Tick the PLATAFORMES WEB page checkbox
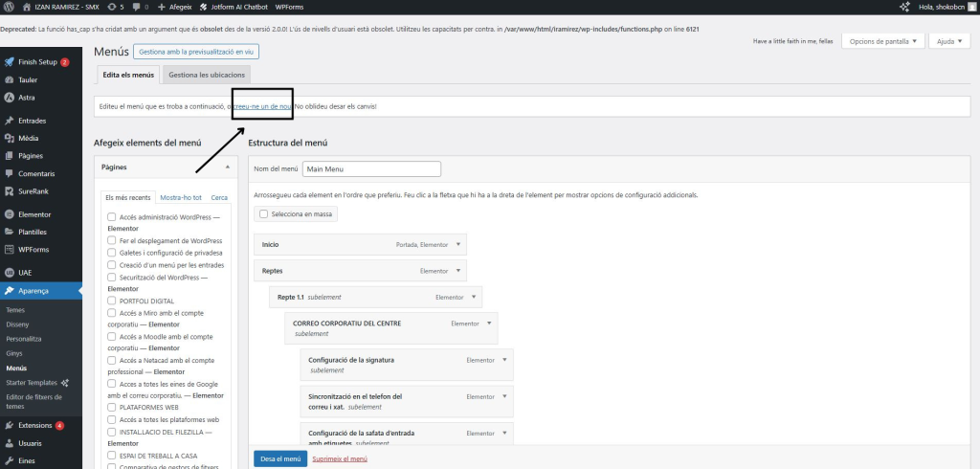This screenshot has height=469, width=980. 112,407
